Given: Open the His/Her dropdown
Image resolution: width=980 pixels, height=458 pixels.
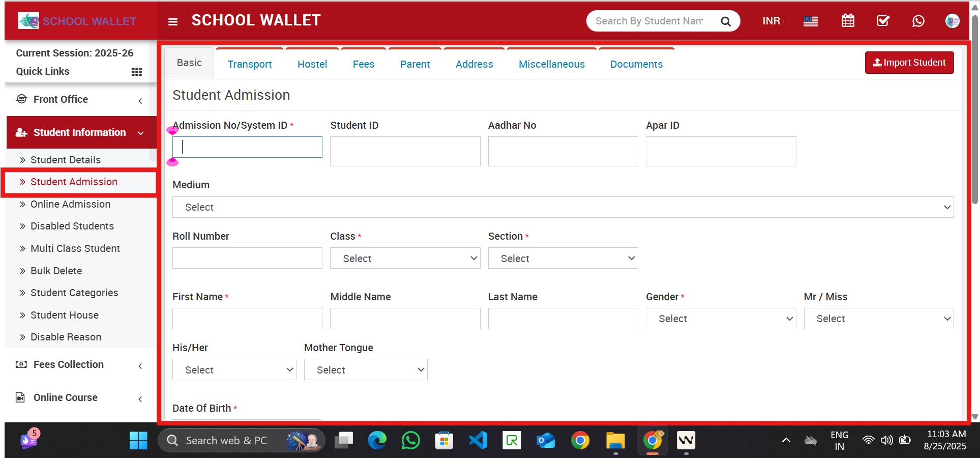Looking at the screenshot, I should tap(234, 369).
